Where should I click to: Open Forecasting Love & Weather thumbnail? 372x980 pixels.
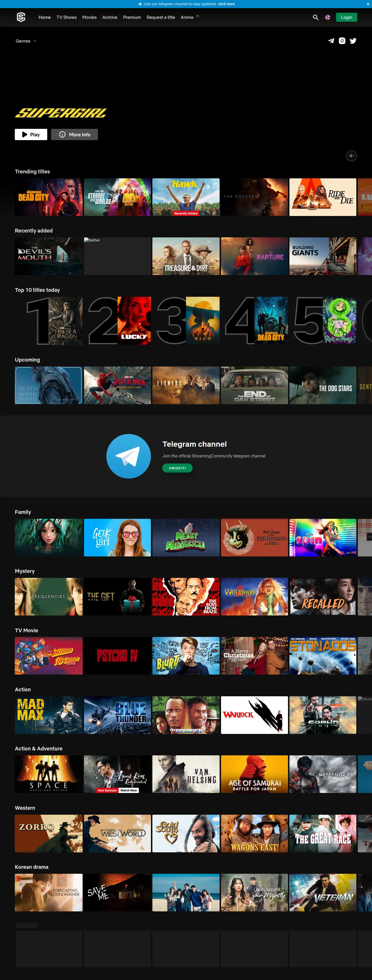[x=49, y=893]
